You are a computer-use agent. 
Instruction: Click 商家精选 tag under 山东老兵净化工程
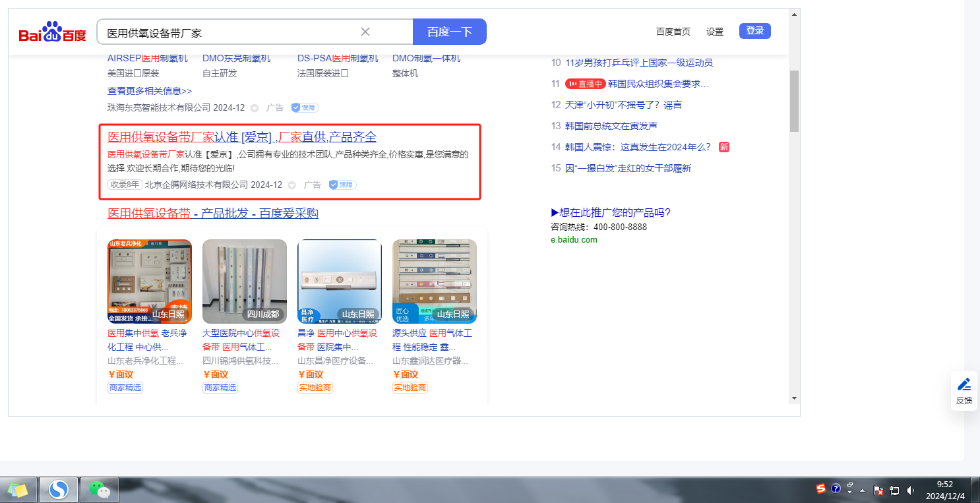click(x=125, y=388)
